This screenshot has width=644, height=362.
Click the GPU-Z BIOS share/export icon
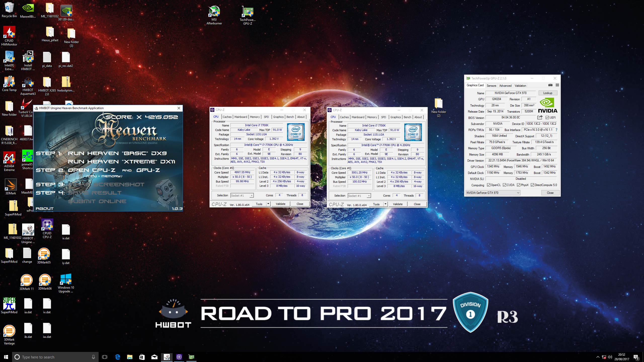[x=540, y=117]
